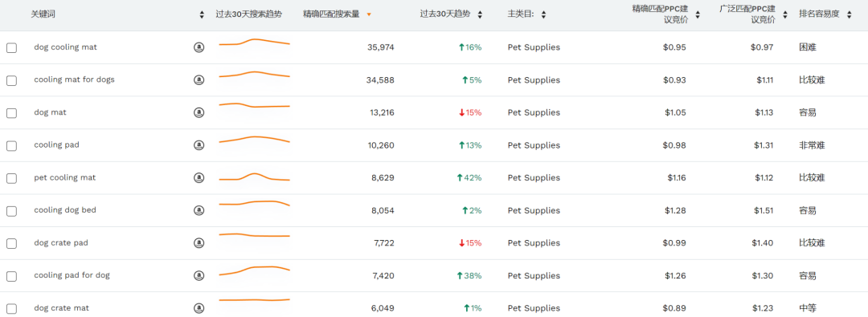868x317 pixels.
Task: Sort by 精确匹配PPC建议竞价 arrows
Action: tap(698, 15)
